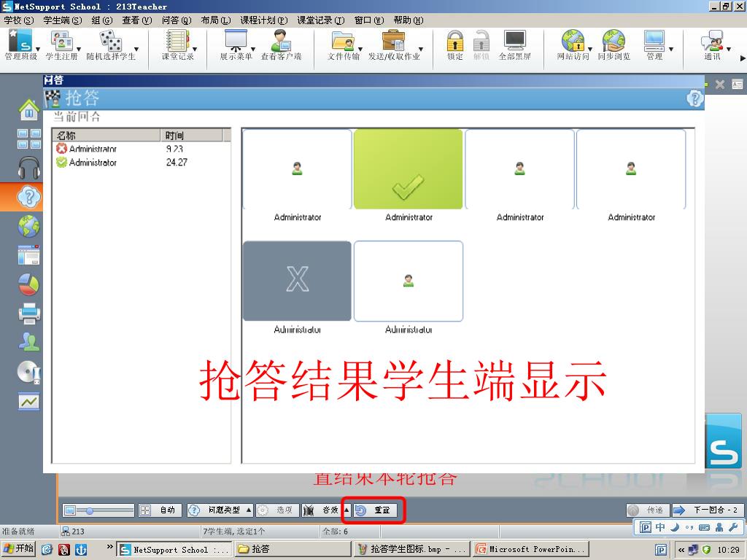747x560 pixels.
Task: Expand the 文件传输 dropdown arrow
Action: pos(360,50)
